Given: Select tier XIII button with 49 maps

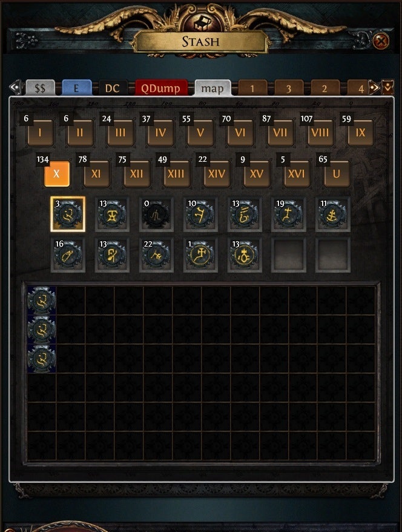Looking at the screenshot, I should tap(176, 174).
